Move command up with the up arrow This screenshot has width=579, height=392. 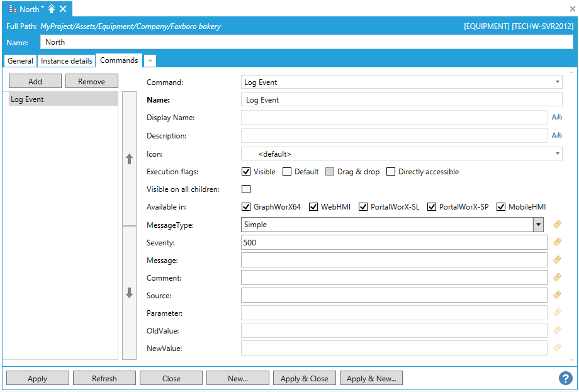[129, 159]
